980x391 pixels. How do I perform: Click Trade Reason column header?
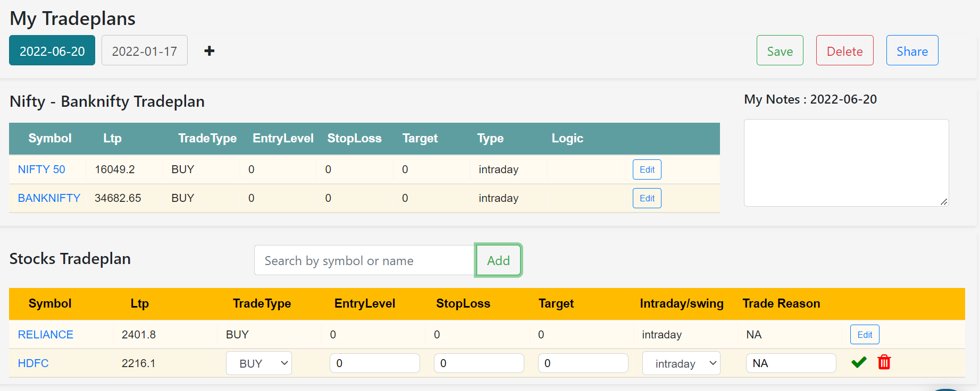click(x=781, y=303)
